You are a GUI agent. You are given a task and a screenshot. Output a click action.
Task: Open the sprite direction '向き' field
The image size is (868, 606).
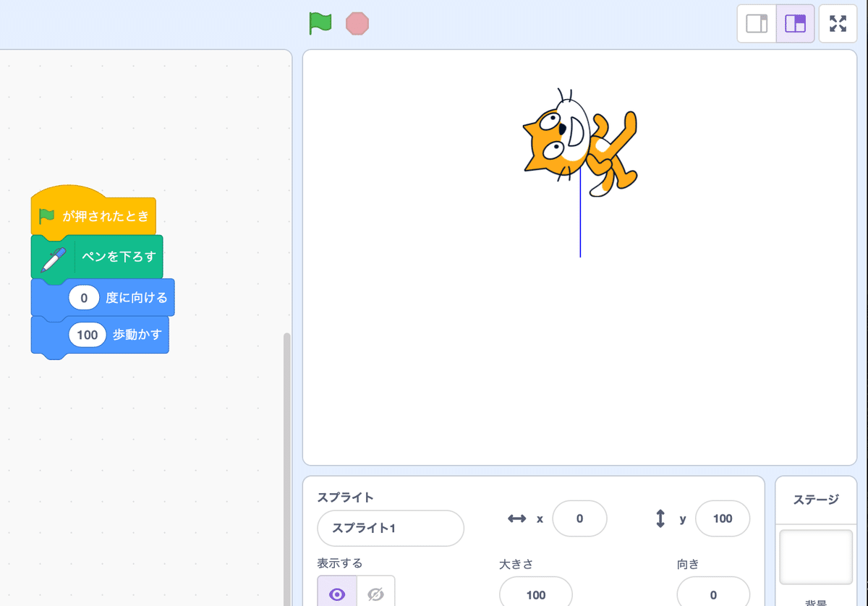[x=713, y=594]
